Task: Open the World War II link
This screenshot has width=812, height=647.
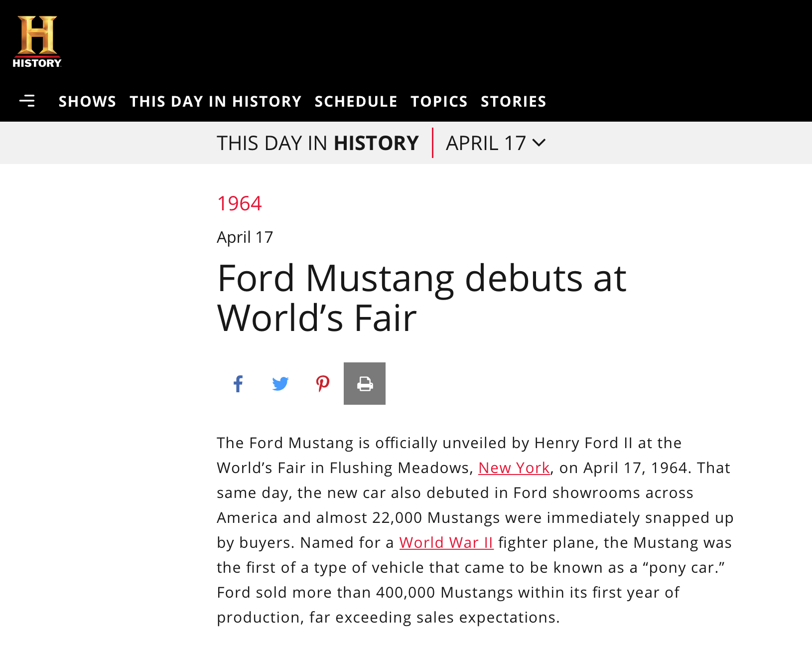Action: pos(446,543)
